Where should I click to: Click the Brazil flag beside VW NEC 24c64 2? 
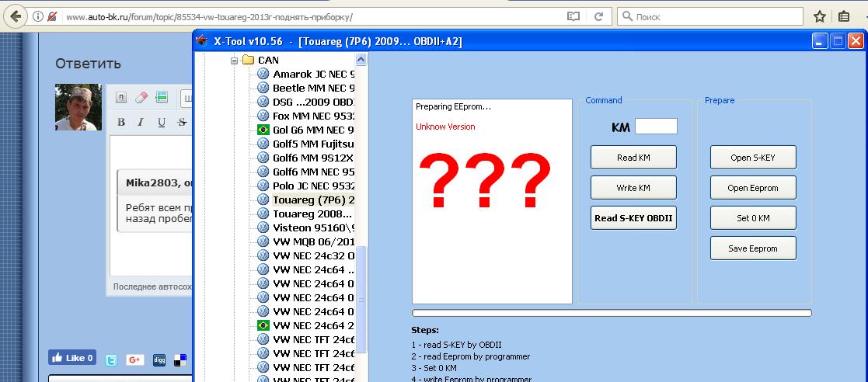pos(263,325)
